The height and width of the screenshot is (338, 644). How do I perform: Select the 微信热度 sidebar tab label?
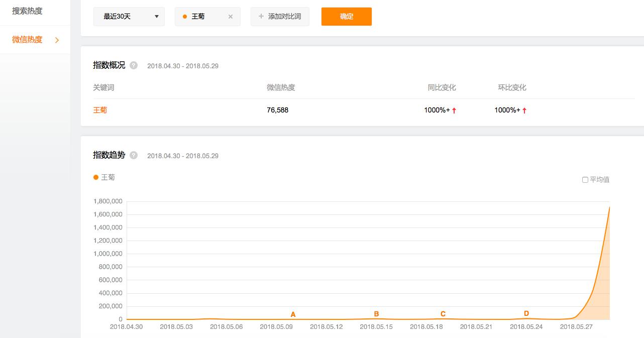(x=27, y=40)
